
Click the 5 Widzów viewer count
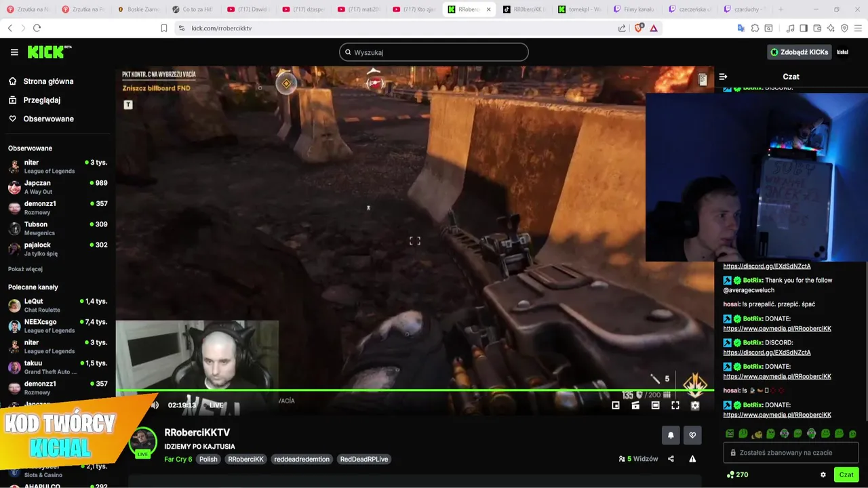point(638,459)
